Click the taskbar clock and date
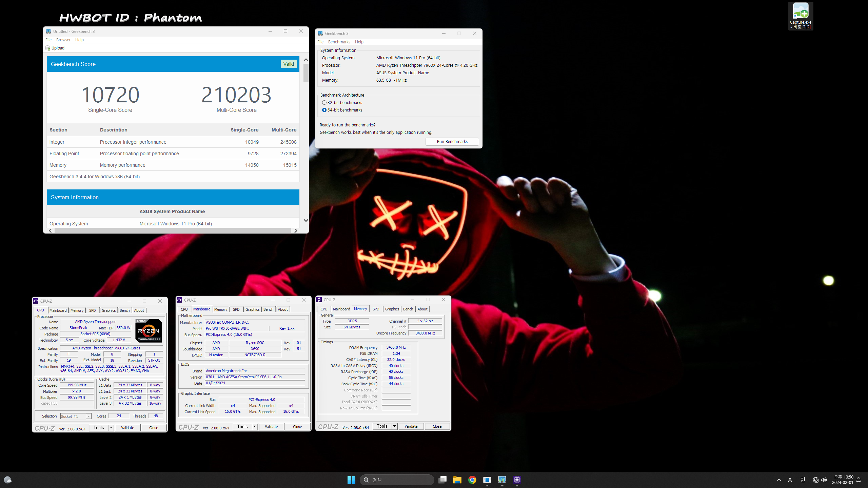 coord(843,480)
